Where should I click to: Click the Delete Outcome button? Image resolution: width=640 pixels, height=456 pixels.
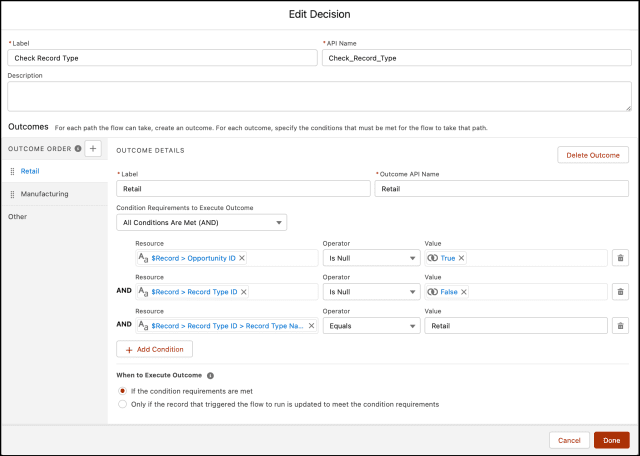(593, 155)
